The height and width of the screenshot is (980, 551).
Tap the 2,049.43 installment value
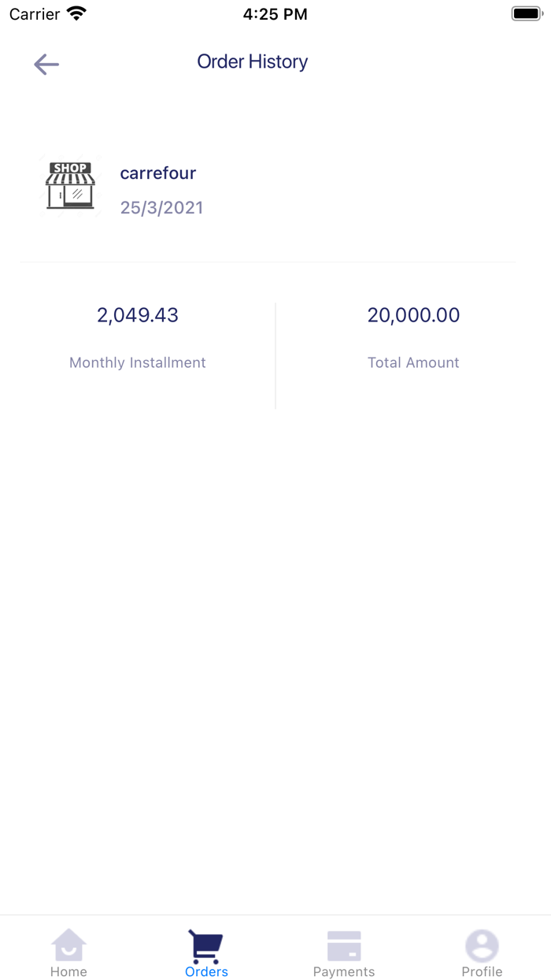pos(138,315)
